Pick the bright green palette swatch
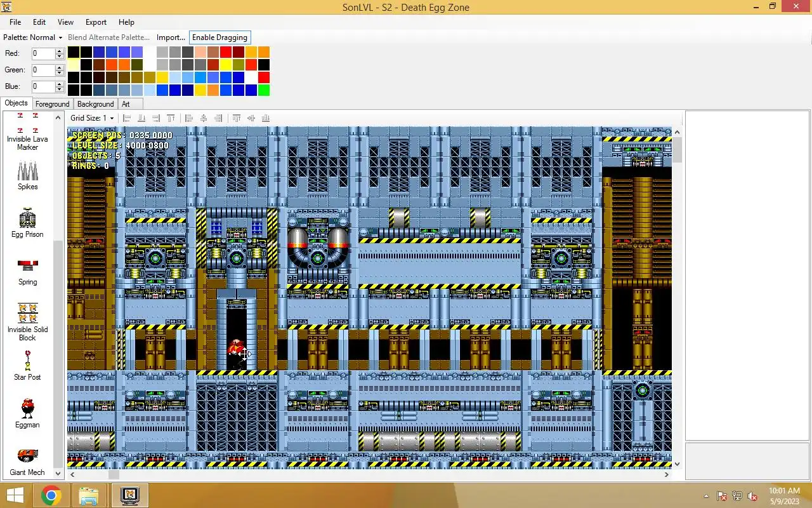Image resolution: width=812 pixels, height=508 pixels. click(x=264, y=90)
